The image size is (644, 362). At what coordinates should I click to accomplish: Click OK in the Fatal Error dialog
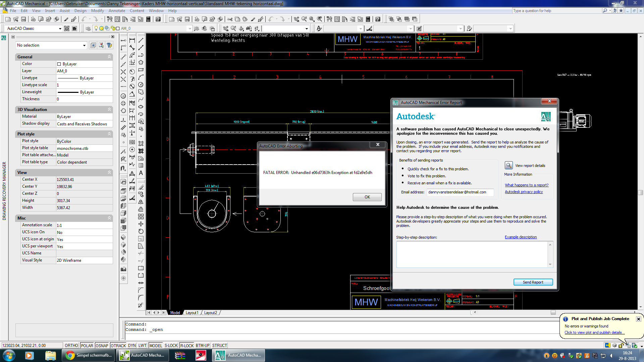(x=367, y=197)
